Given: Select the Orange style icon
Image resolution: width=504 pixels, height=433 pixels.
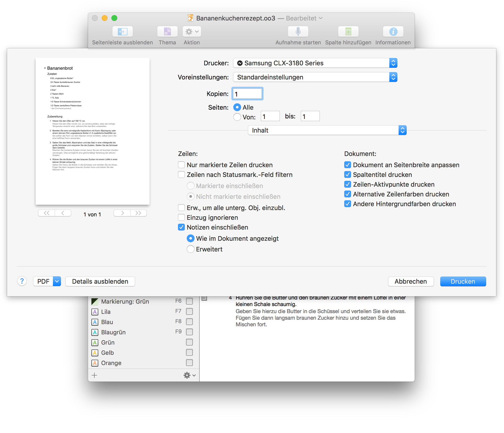Looking at the screenshot, I should (x=95, y=363).
